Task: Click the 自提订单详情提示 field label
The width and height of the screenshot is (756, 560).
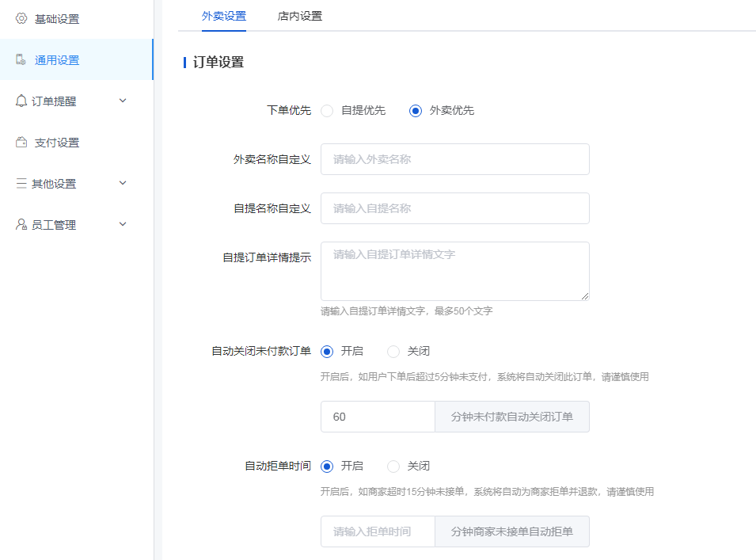Action: [x=267, y=257]
